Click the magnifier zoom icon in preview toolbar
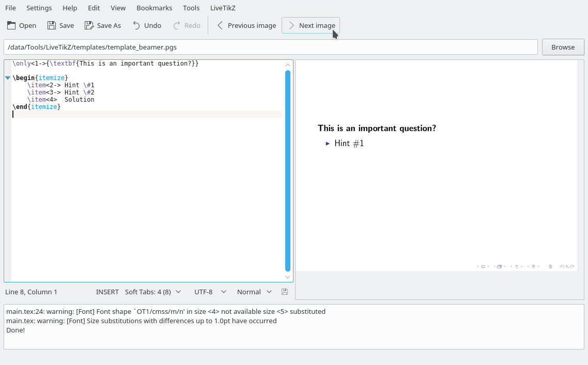Viewport: 588px width, 365px height. pyautogui.click(x=567, y=266)
